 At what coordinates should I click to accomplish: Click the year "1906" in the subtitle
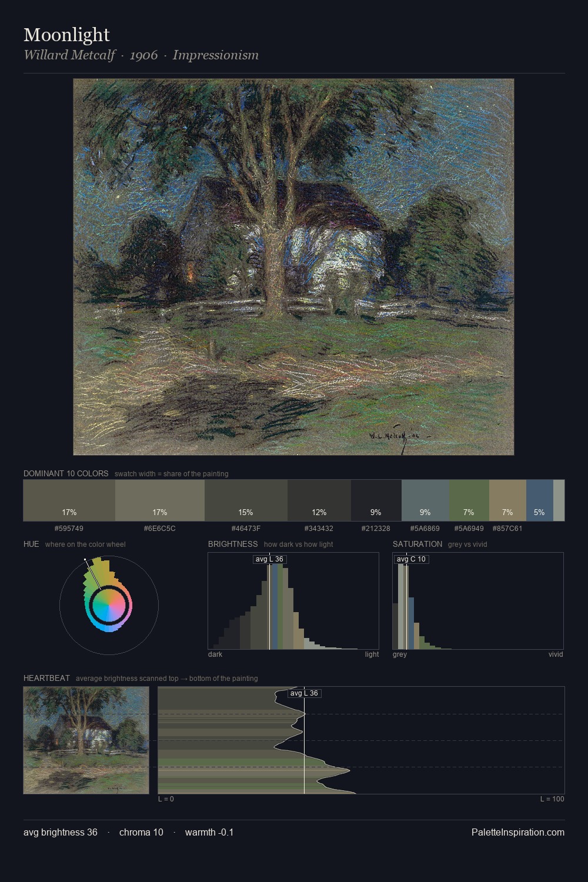coord(144,55)
